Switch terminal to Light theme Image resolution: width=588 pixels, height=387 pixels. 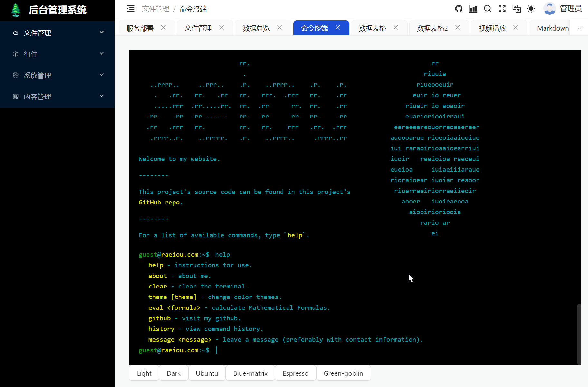tap(144, 373)
